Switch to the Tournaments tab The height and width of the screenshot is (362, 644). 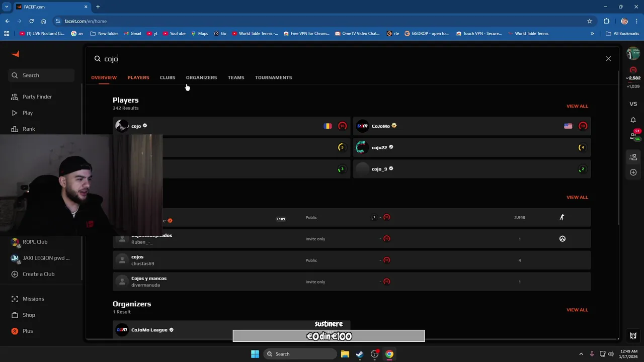tap(273, 77)
